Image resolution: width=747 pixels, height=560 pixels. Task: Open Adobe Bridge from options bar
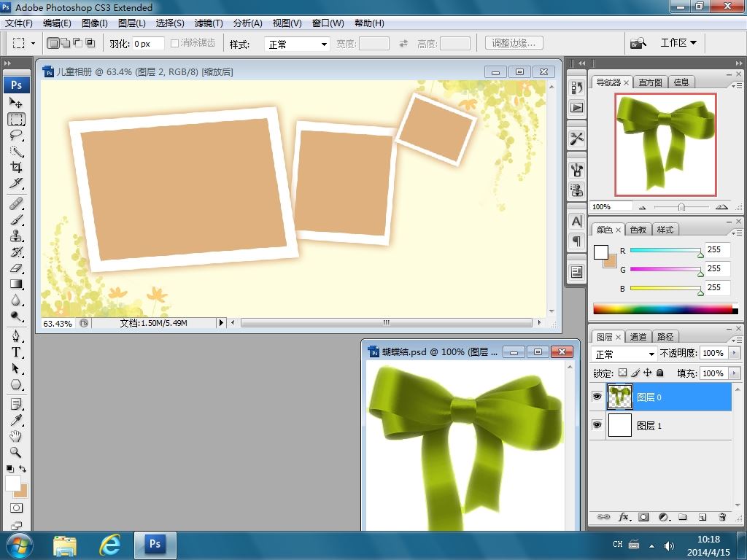point(638,43)
